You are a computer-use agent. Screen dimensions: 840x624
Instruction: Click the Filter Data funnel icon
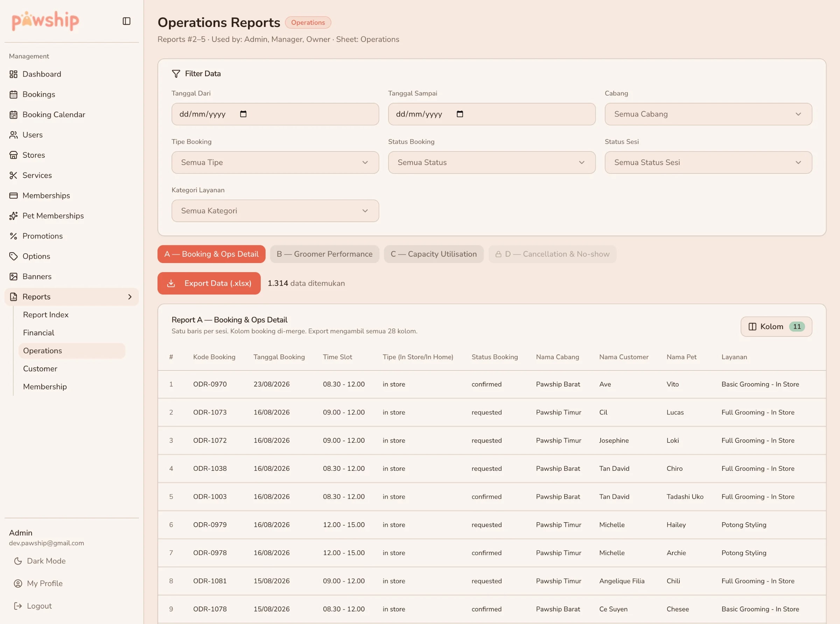(x=176, y=74)
